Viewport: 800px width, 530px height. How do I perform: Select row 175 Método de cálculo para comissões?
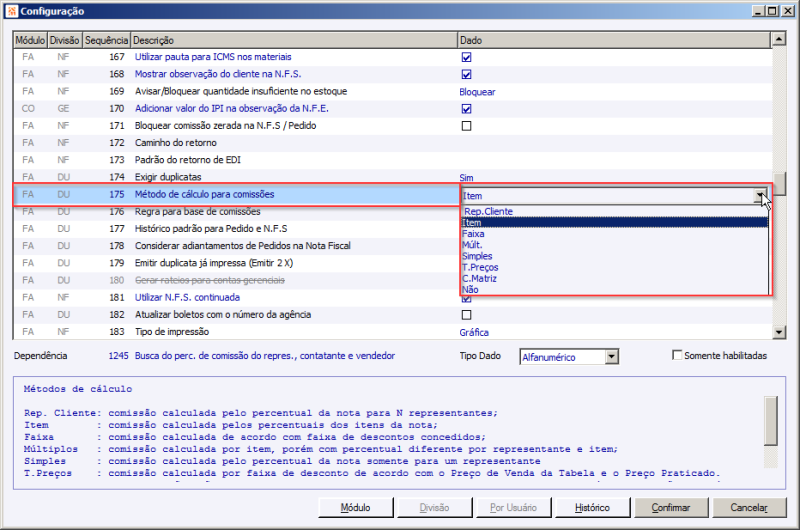pyautogui.click(x=237, y=194)
